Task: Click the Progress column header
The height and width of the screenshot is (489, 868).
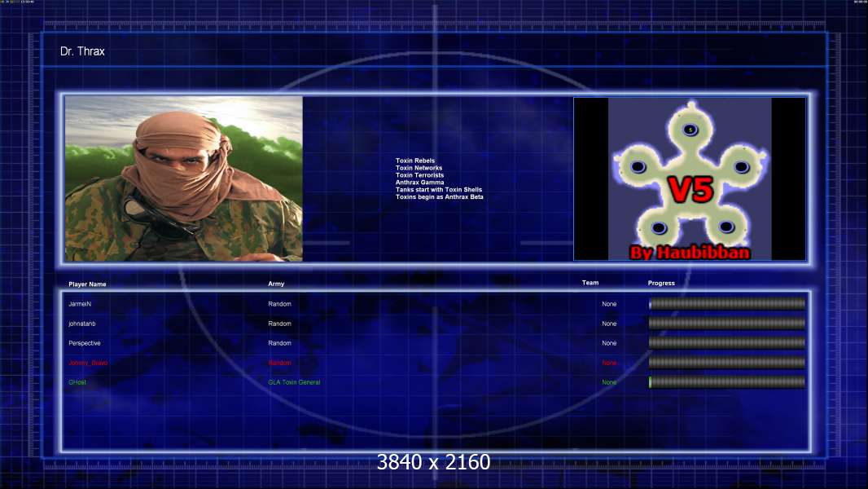Action: click(661, 283)
